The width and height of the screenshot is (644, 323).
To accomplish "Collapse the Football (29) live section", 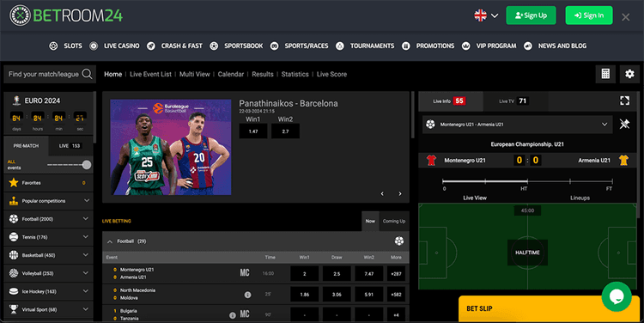I will click(x=110, y=241).
